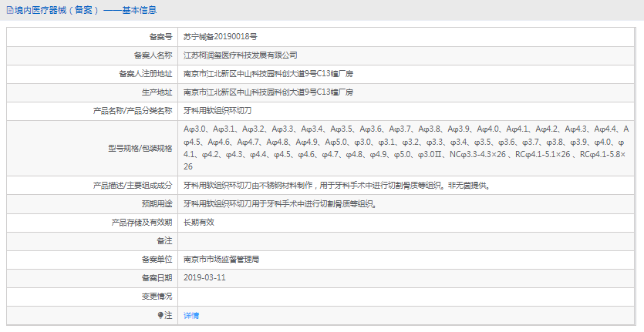The width and height of the screenshot is (644, 332).
Task: Select the address value in 备案人注册地址 row
Action: pos(268,74)
